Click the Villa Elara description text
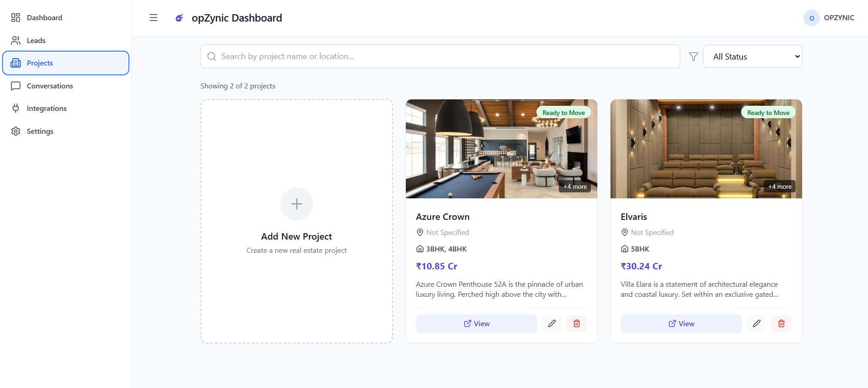Image resolution: width=868 pixels, height=388 pixels. pos(699,289)
